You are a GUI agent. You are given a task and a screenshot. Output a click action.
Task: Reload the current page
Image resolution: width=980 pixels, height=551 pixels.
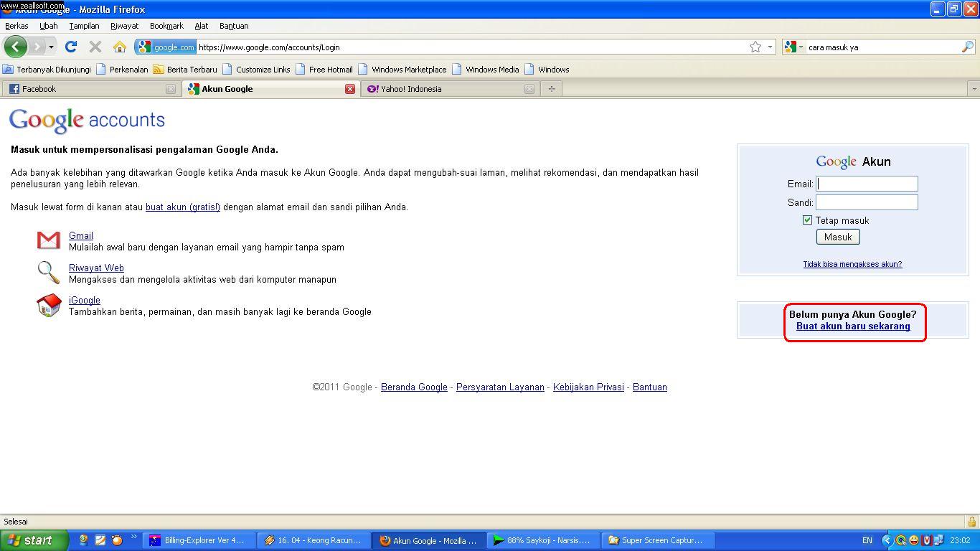[x=70, y=46]
